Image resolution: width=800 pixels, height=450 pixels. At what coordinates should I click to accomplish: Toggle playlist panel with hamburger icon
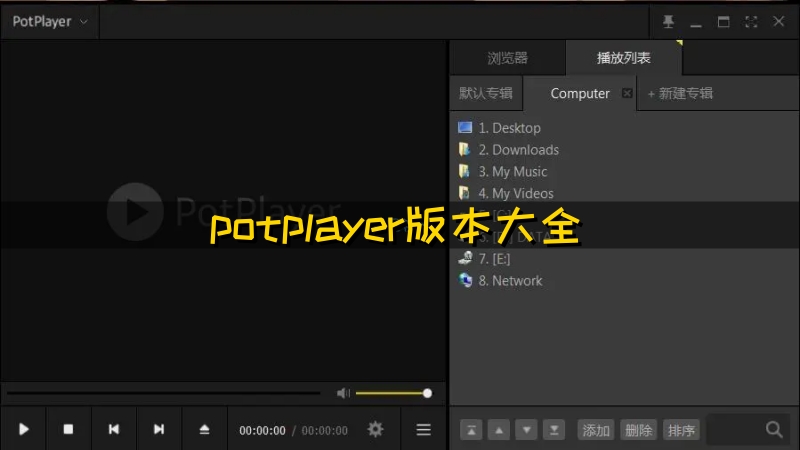click(x=423, y=430)
